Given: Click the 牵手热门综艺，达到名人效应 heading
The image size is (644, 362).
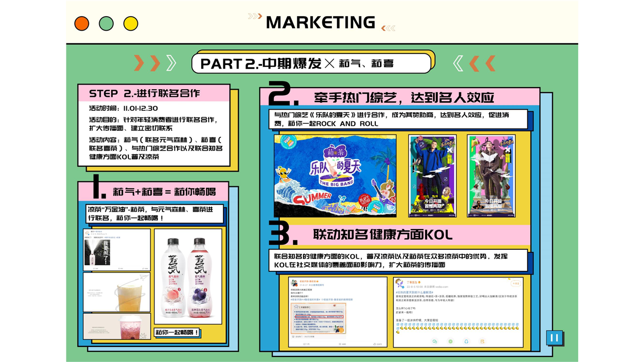Looking at the screenshot, I should (x=404, y=97).
